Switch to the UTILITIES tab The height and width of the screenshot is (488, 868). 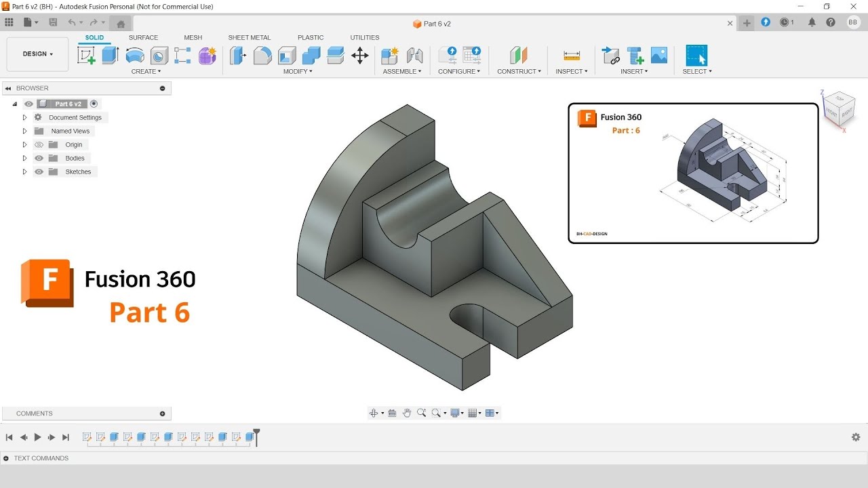point(365,37)
